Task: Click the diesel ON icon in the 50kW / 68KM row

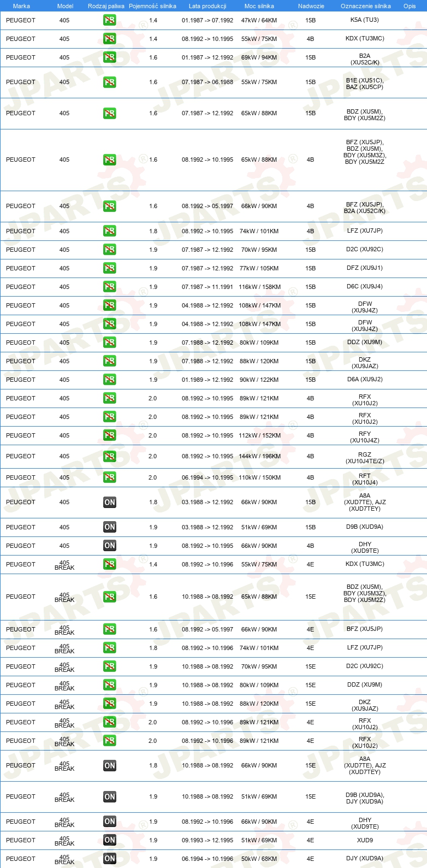Action: point(110,859)
